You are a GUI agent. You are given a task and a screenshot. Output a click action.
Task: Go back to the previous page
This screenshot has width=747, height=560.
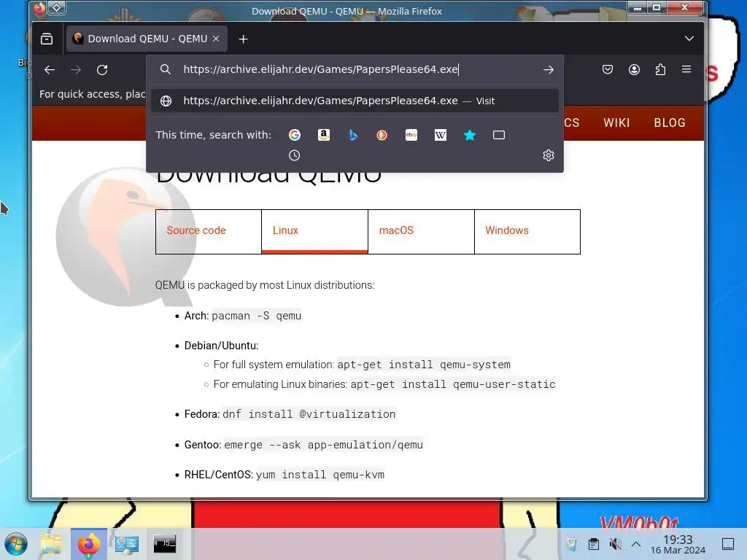(x=50, y=70)
